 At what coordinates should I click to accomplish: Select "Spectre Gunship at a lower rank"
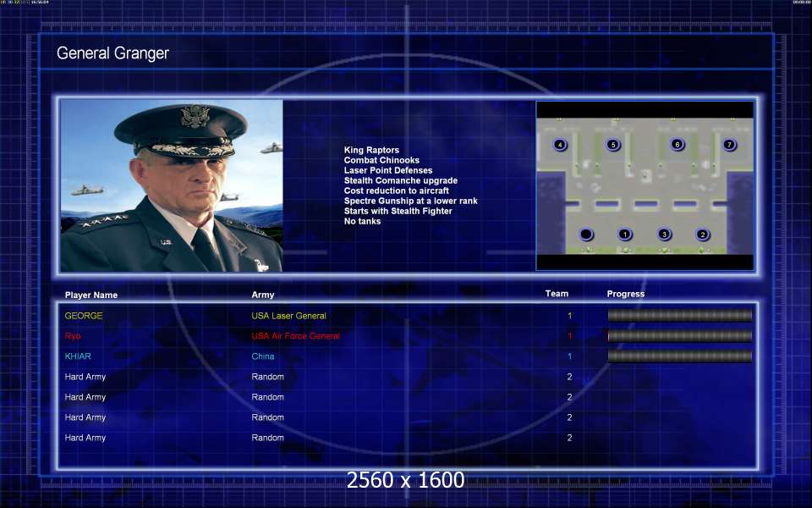tap(411, 201)
